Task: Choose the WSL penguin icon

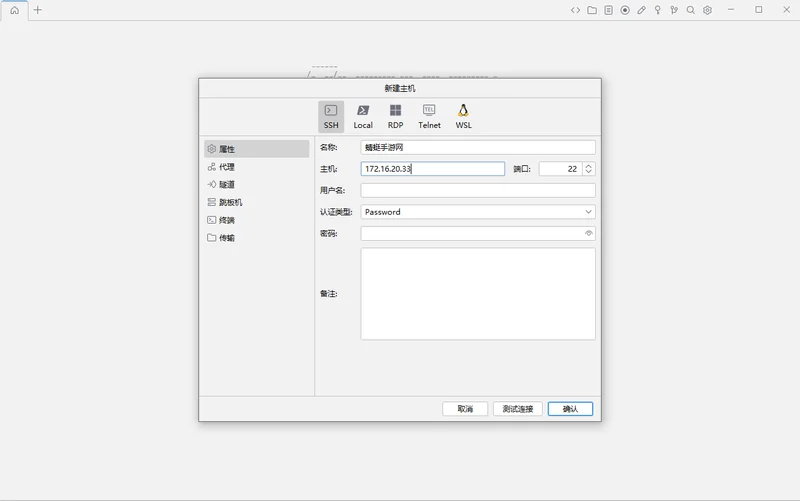Action: tap(463, 116)
